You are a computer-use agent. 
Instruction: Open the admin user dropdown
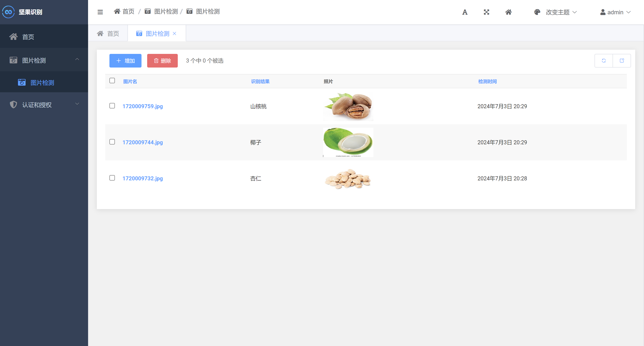pos(615,12)
